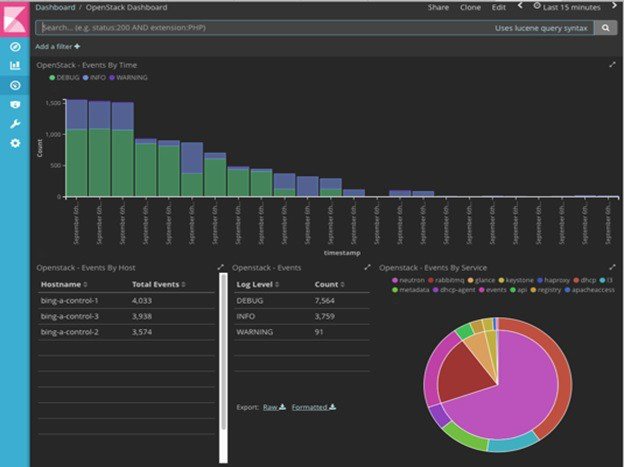Screen dimensions: 624x467
Task: Select bing-a-control-1 hostname row
Action: 126,301
